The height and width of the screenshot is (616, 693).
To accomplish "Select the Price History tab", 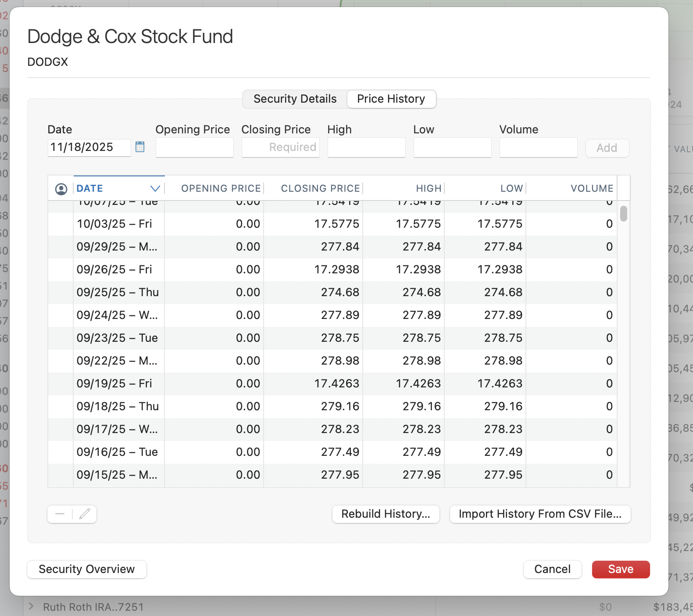I will click(391, 99).
